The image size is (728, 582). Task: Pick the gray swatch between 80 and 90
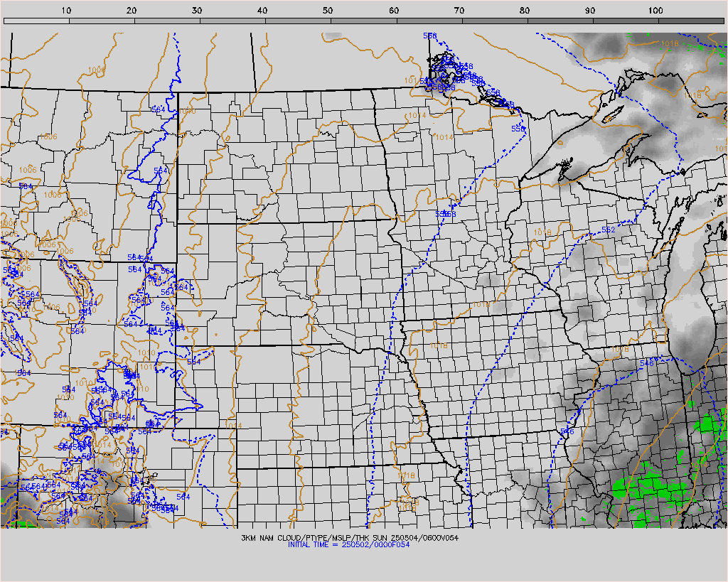[x=561, y=21]
